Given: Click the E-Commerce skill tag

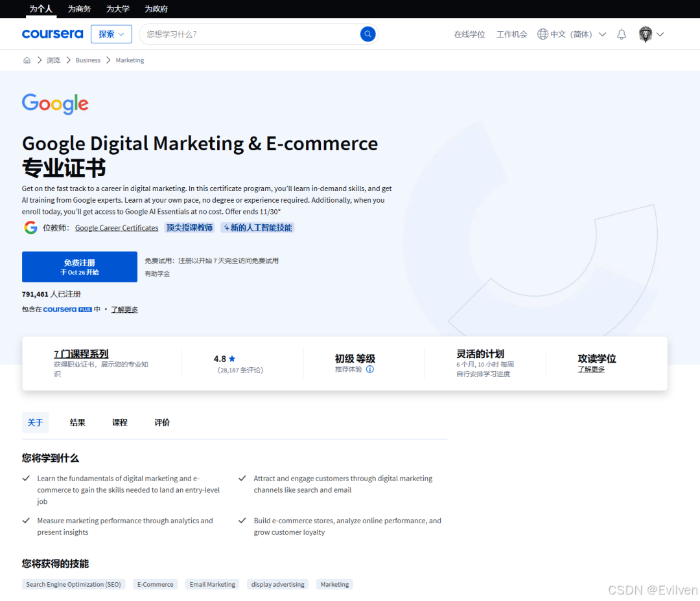Looking at the screenshot, I should [156, 585].
